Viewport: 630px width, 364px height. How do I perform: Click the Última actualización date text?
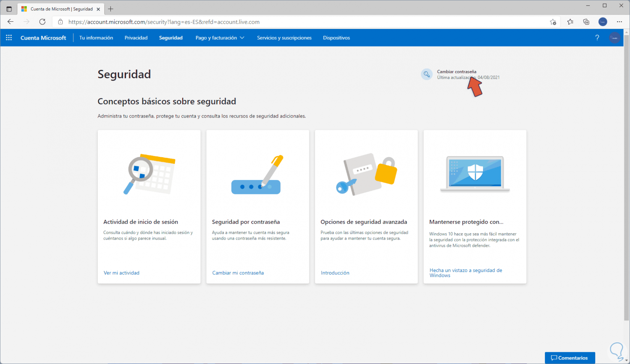(x=468, y=77)
